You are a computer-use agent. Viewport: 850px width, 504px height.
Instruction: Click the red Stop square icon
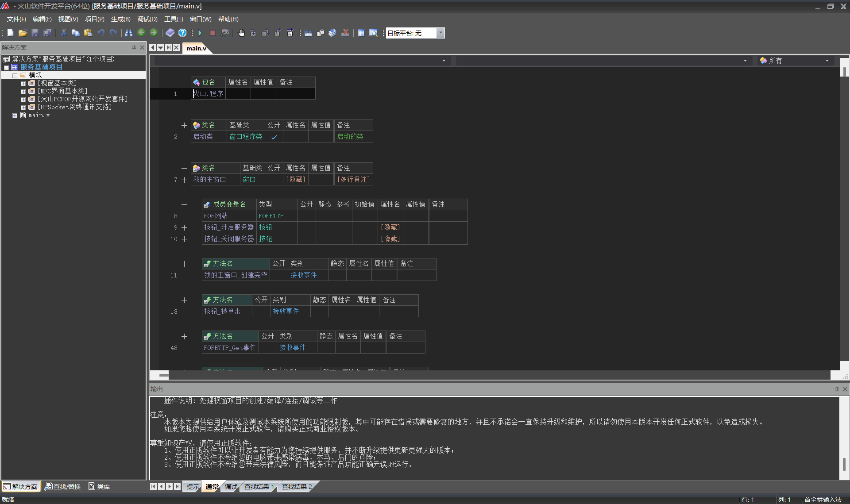tap(212, 33)
